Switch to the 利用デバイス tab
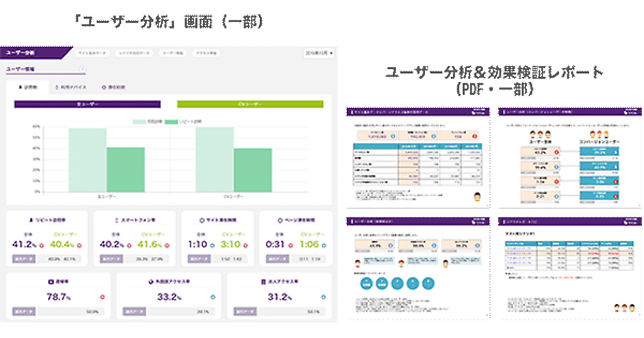The height and width of the screenshot is (338, 644). (71, 87)
